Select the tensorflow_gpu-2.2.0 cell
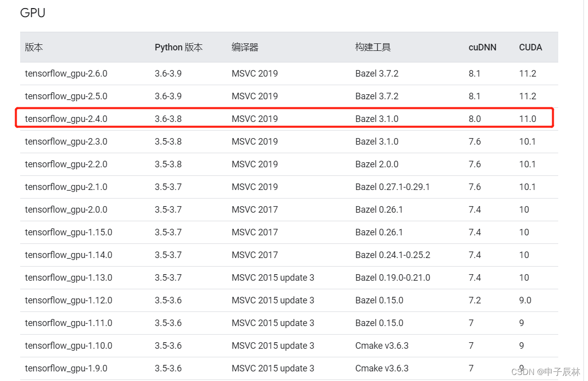588x381 pixels. (x=66, y=164)
